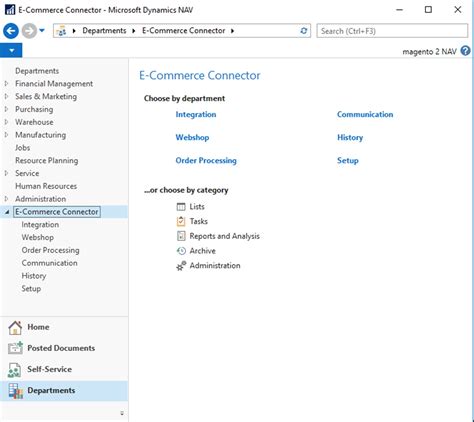The image size is (474, 422).
Task: Click the Search field
Action: click(392, 31)
